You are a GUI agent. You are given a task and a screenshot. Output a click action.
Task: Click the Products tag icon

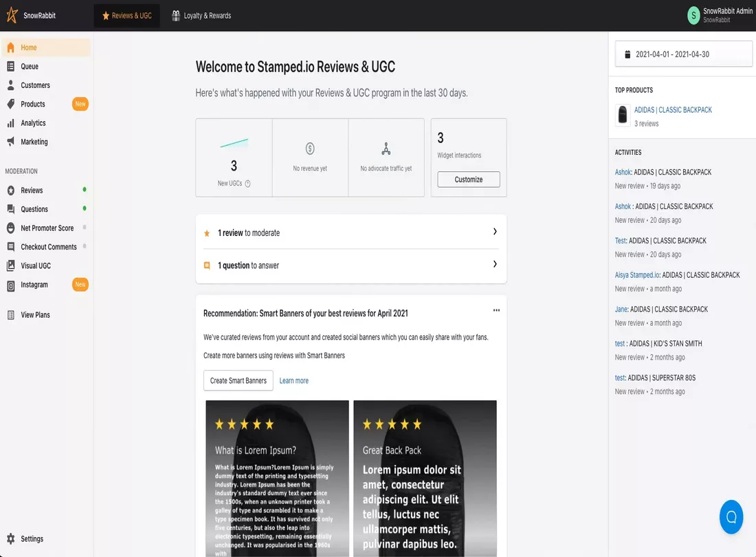pos(10,104)
